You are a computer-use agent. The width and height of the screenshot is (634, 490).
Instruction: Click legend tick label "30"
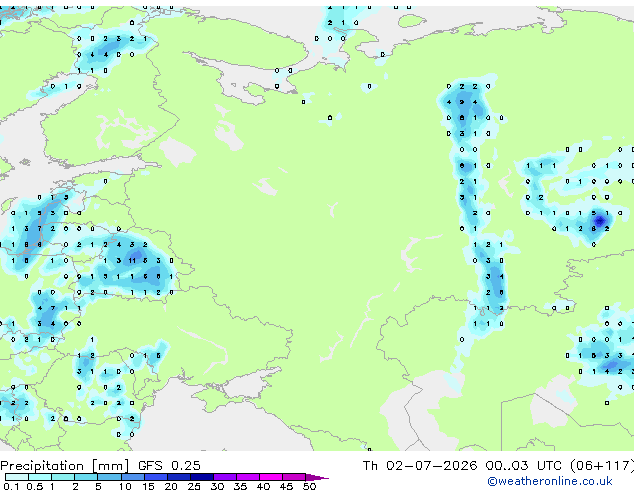(217, 486)
